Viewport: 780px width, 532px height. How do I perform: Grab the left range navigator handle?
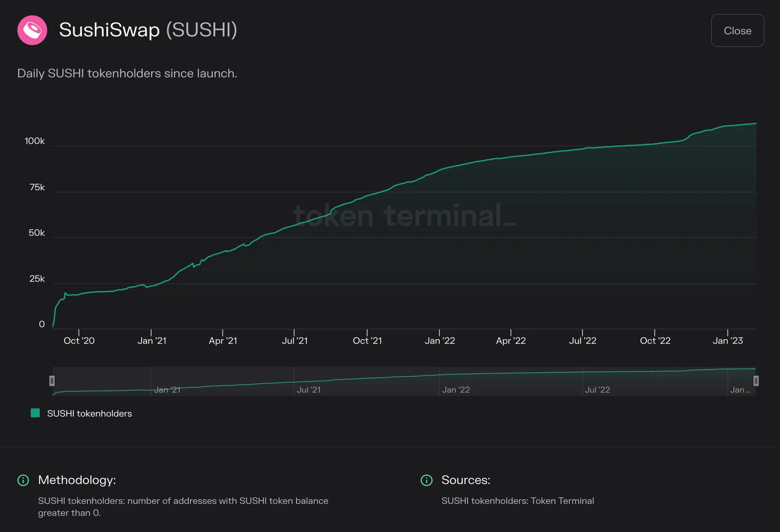[52, 381]
